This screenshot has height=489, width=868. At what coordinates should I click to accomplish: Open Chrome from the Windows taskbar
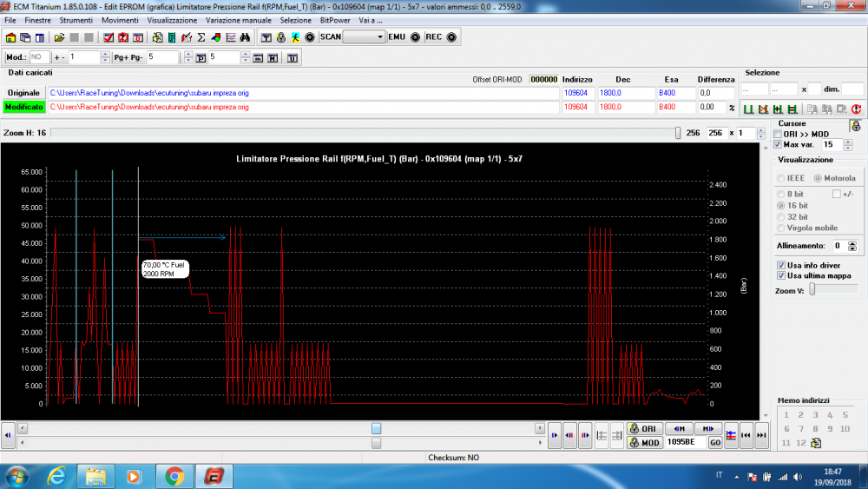click(x=174, y=476)
